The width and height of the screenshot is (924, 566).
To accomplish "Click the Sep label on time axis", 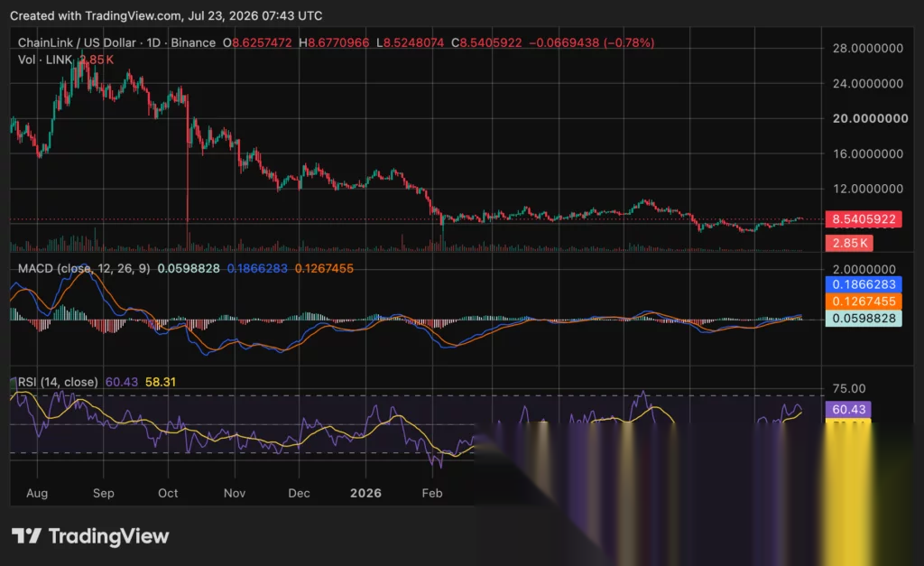I will pos(103,493).
